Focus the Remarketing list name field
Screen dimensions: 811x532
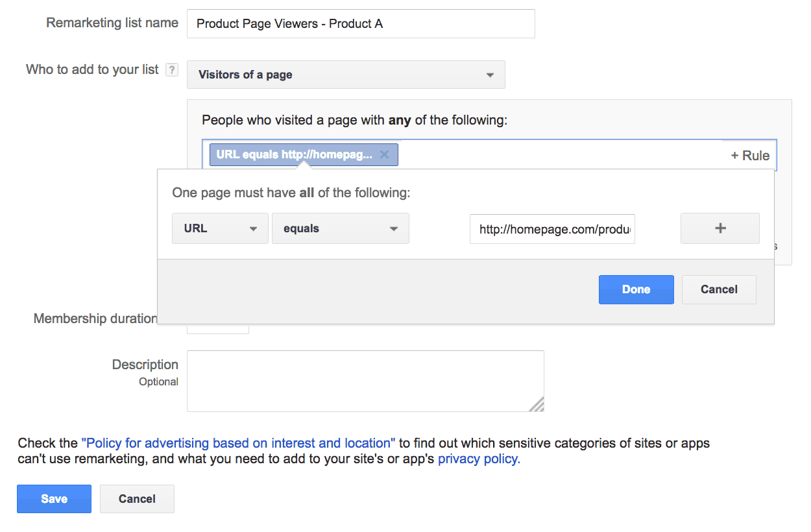coord(361,24)
